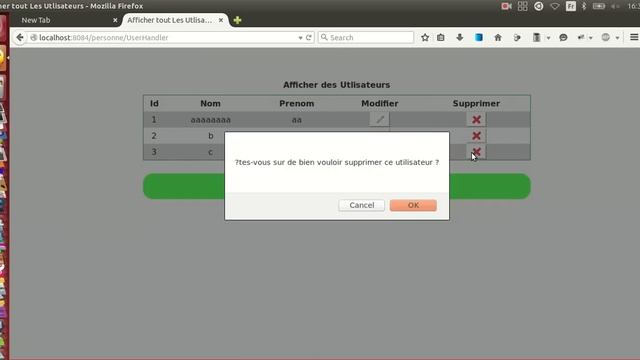
Task: Confirm deletion with OK button
Action: (413, 205)
